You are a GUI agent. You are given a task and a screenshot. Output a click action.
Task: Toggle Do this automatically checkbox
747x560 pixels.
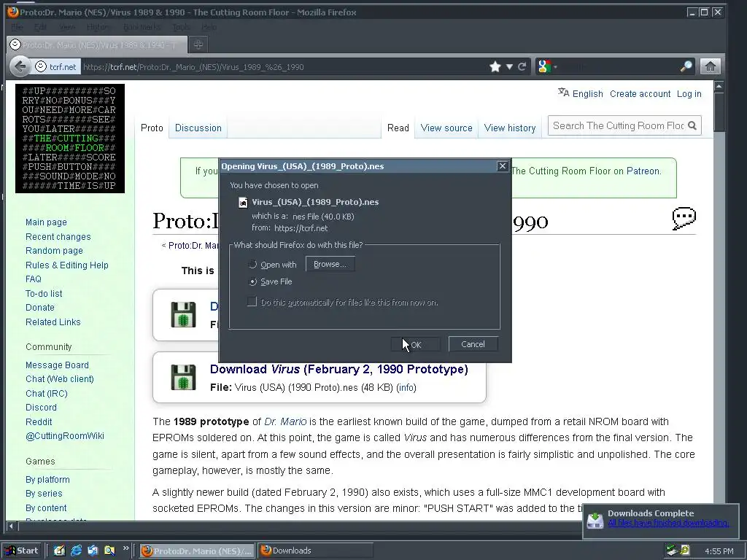point(252,301)
